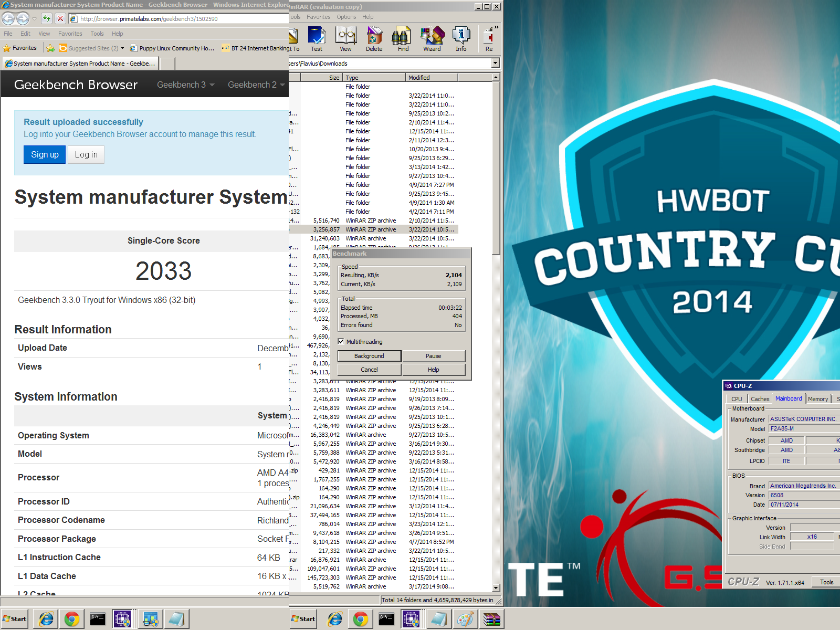This screenshot has width=840, height=630.
Task: Open the File menu in Internet Explorer
Action: tap(8, 34)
